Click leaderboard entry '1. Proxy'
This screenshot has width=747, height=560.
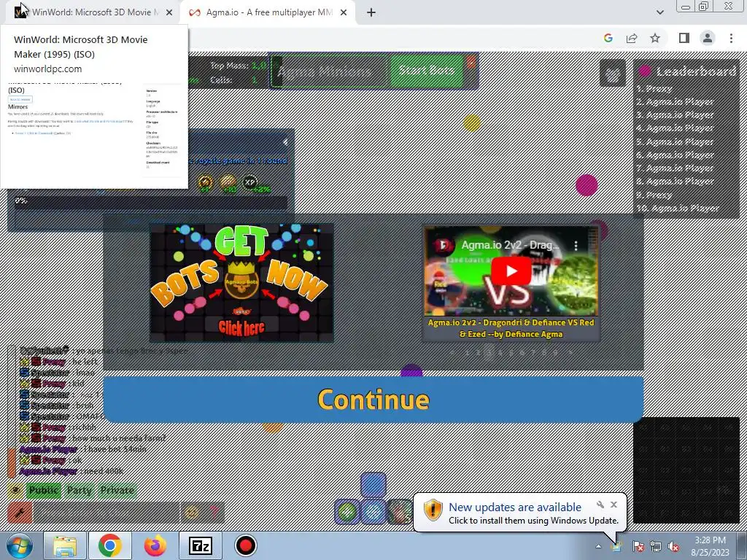(654, 88)
